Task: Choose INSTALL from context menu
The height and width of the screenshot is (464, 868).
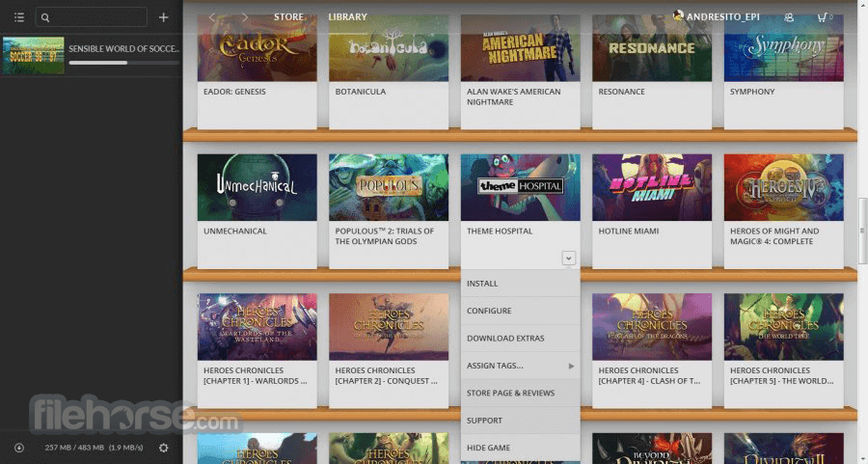Action: coord(521,283)
